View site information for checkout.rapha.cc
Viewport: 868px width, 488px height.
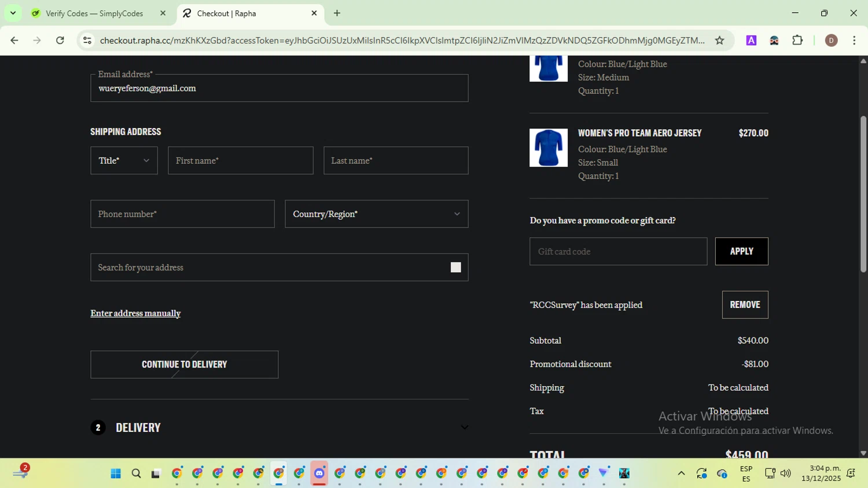pyautogui.click(x=87, y=41)
